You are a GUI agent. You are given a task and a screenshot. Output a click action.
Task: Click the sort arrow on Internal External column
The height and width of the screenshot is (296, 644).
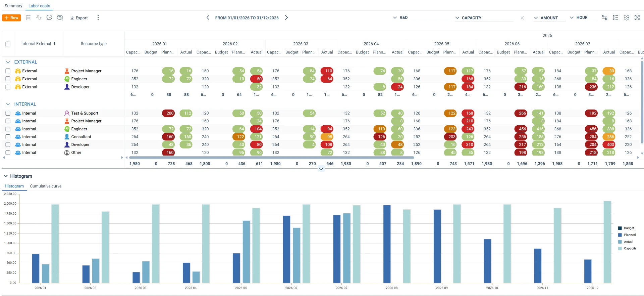point(55,44)
